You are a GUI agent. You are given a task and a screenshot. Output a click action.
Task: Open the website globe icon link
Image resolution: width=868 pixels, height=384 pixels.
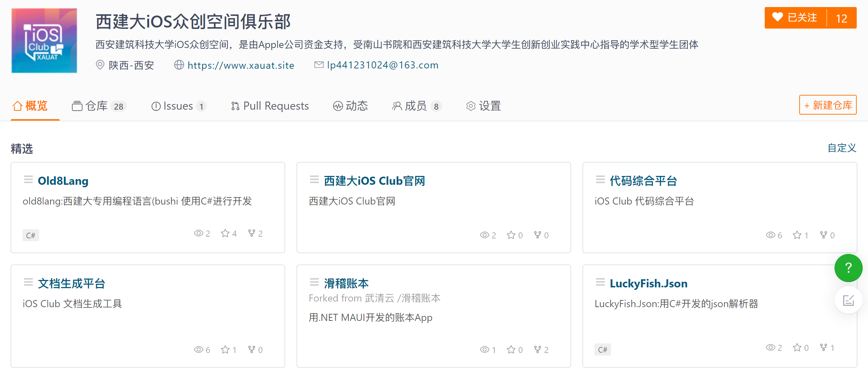tap(179, 65)
